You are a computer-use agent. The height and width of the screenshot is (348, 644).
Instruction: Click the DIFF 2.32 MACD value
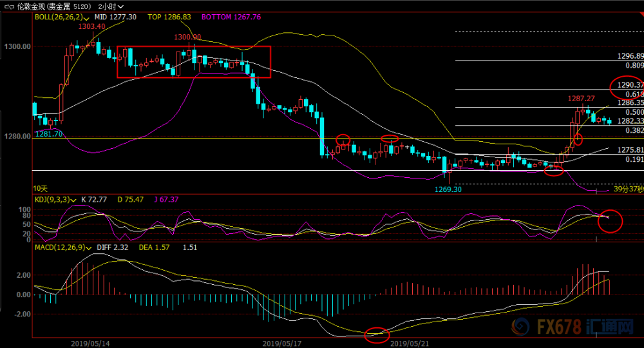coord(113,247)
